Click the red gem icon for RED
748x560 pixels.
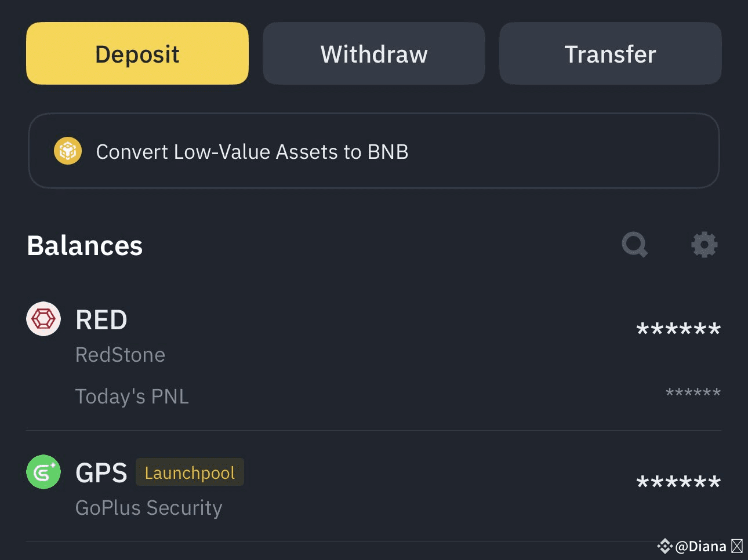coord(43,319)
